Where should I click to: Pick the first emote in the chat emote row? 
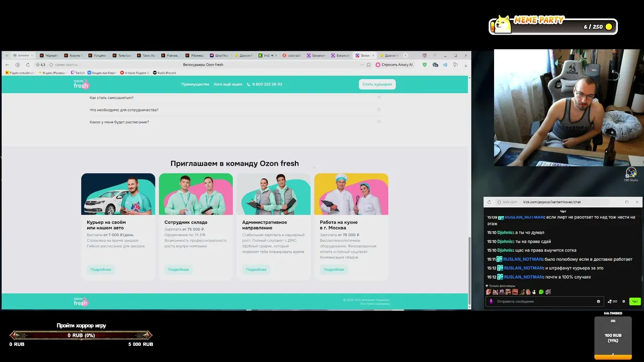(x=489, y=292)
